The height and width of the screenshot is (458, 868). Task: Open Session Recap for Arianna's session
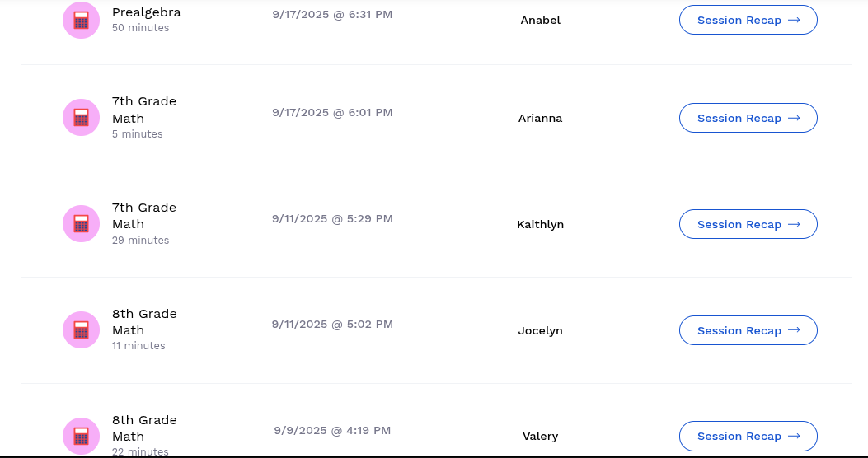pos(748,118)
